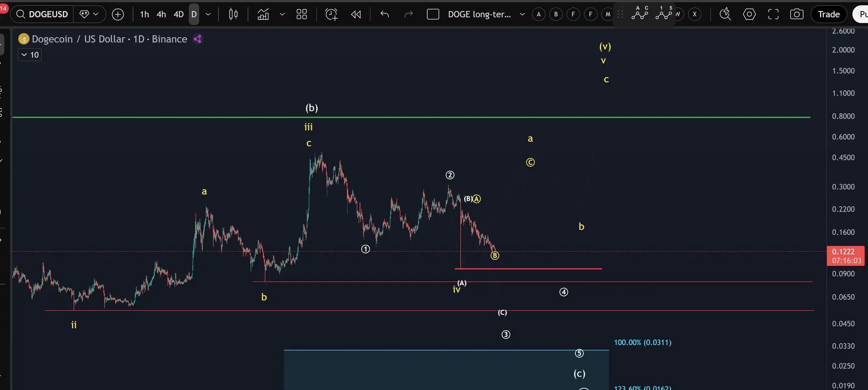This screenshot has width=868, height=390.
Task: Select the Elliott ABC correction wave tool
Action: [x=640, y=13]
